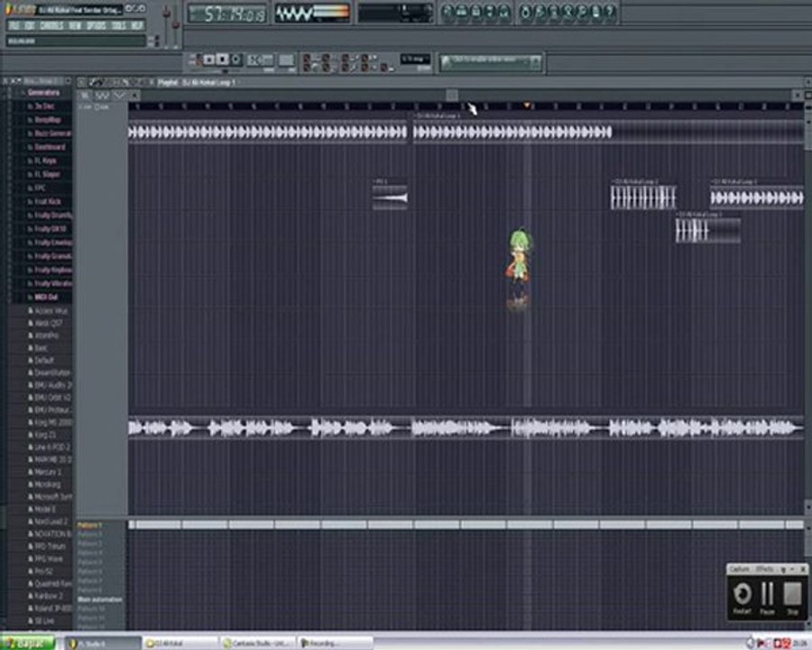
Task: Click the playlist menu icon at title bar
Action: [x=81, y=82]
